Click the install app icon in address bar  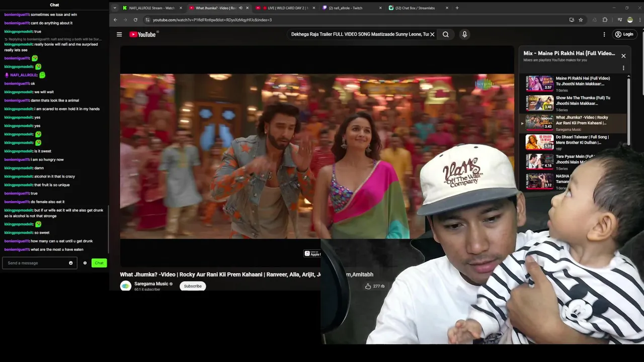(x=572, y=20)
